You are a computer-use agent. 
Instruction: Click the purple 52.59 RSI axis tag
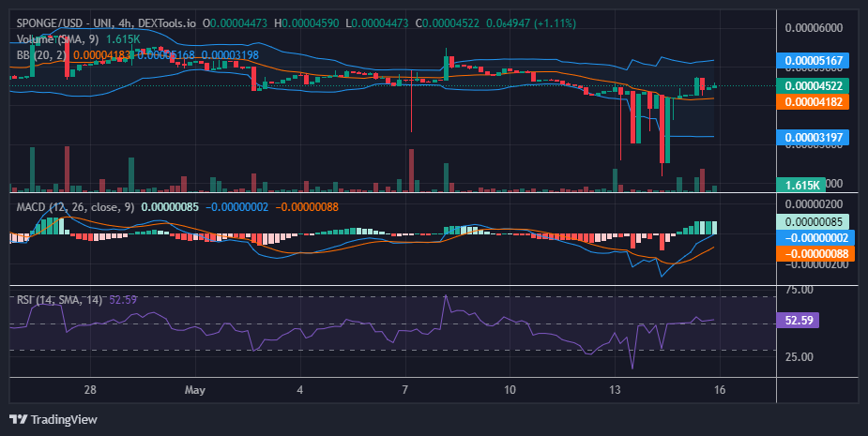[x=798, y=321]
